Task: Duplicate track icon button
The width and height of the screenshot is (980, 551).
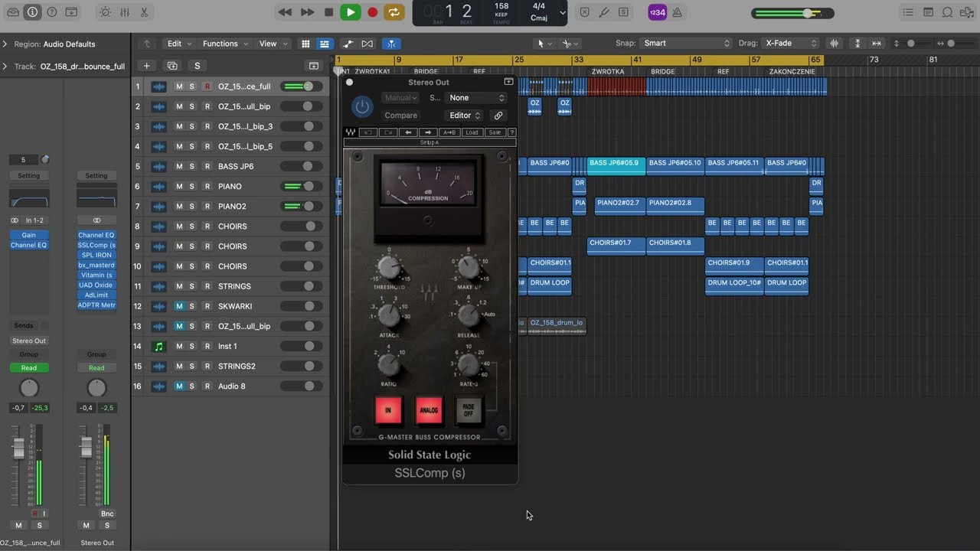Action: tap(172, 66)
